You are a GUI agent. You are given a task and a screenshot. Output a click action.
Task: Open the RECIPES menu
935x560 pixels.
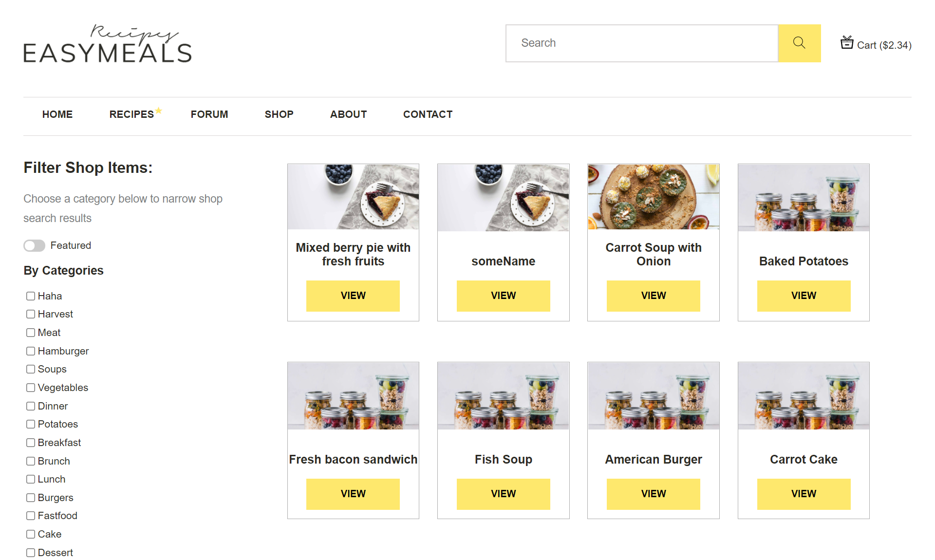pyautogui.click(x=132, y=114)
